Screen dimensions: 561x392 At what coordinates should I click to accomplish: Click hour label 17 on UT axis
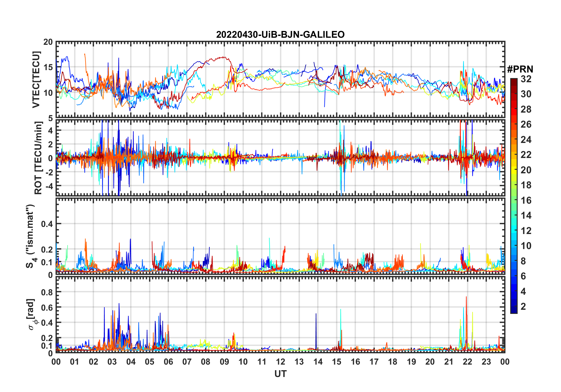374,362
